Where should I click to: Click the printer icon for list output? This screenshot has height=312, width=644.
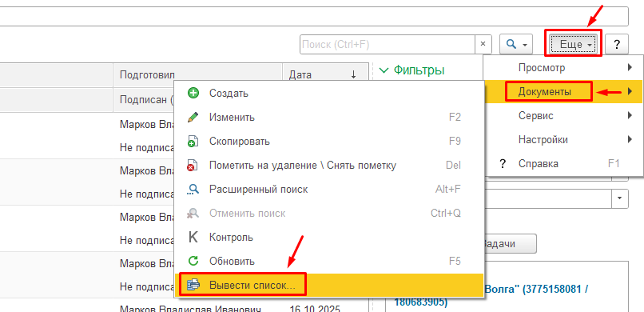(193, 285)
